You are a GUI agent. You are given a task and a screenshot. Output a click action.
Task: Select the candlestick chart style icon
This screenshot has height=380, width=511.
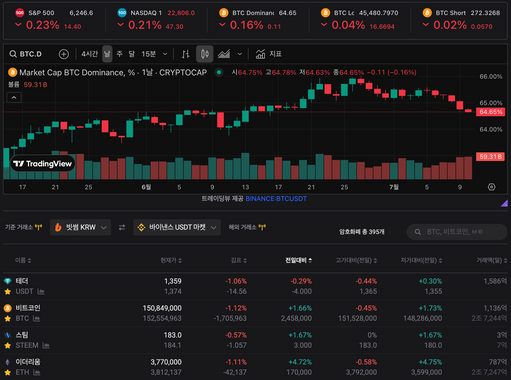(205, 54)
